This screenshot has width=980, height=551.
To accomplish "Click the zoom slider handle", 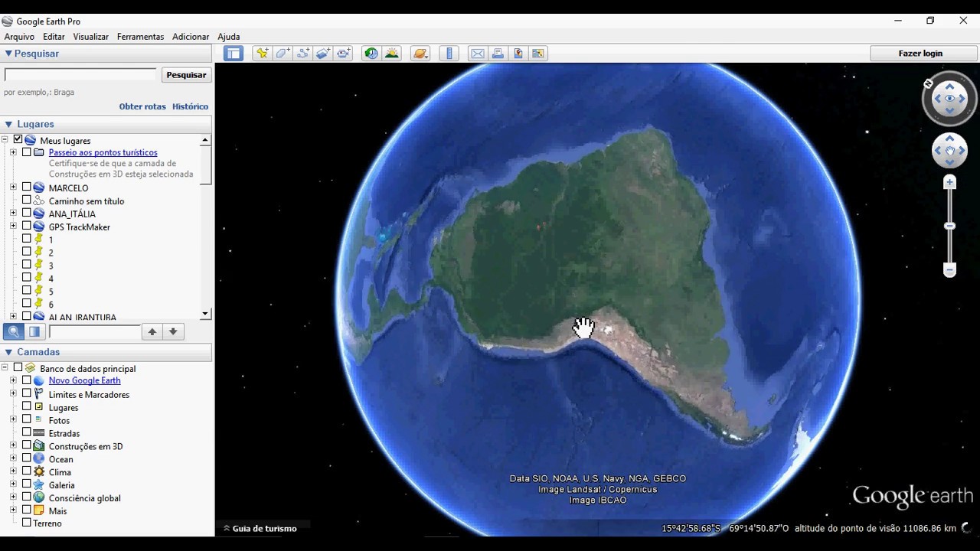I will 949,226.
